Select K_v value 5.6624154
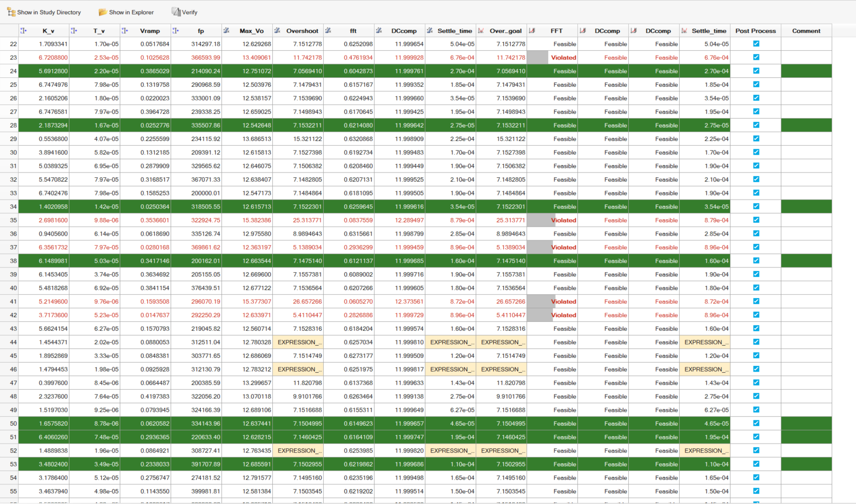The height and width of the screenshot is (504, 856). point(53,329)
